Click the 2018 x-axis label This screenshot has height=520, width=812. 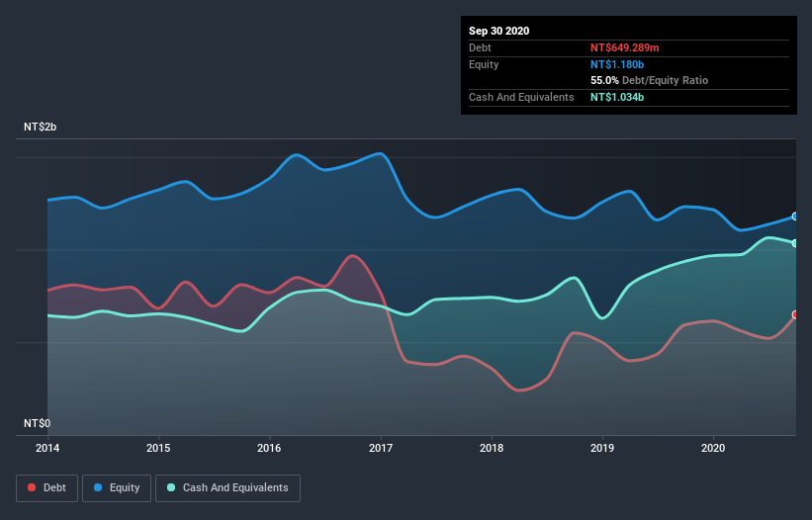pyautogui.click(x=492, y=448)
